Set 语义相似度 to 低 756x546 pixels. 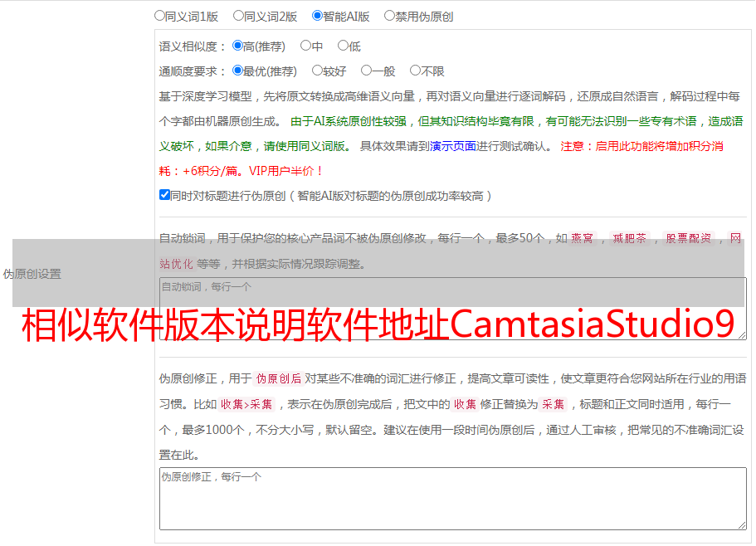point(343,46)
